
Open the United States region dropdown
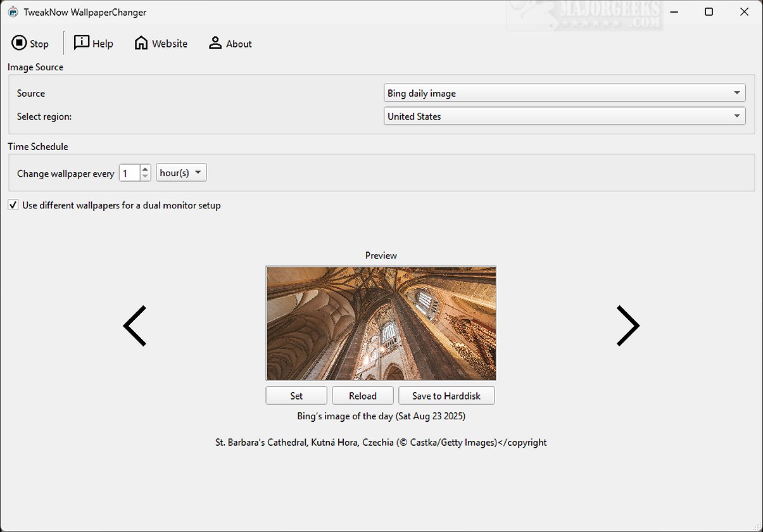pos(564,116)
